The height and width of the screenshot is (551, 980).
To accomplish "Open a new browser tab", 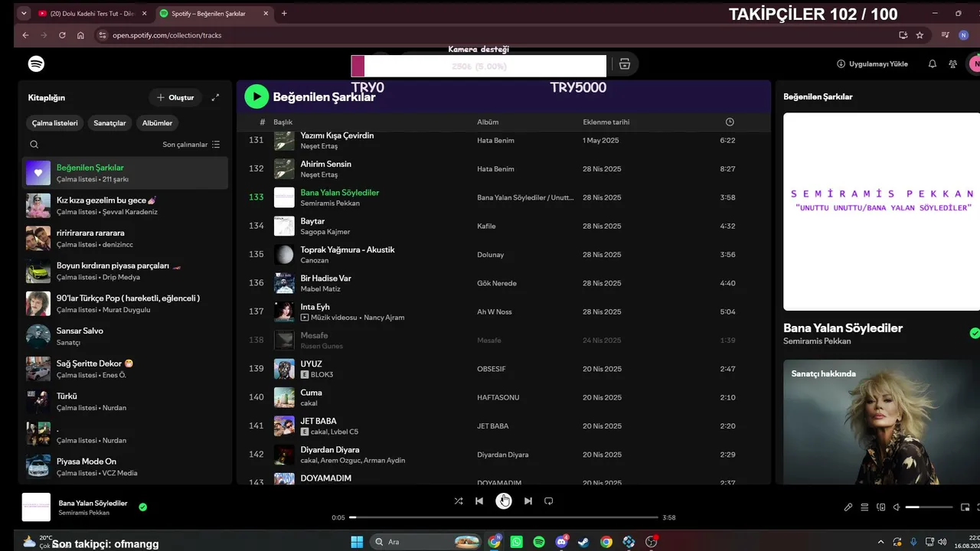I will click(284, 13).
